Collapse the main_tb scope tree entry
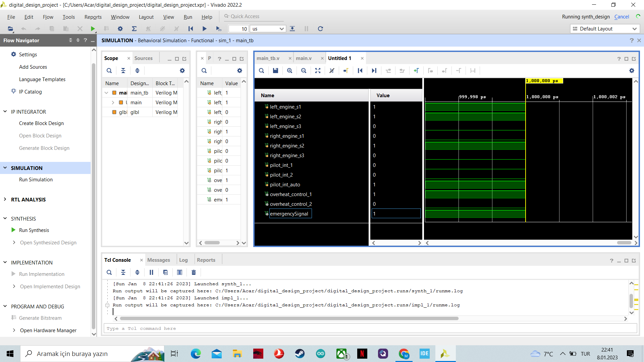 coord(107,93)
